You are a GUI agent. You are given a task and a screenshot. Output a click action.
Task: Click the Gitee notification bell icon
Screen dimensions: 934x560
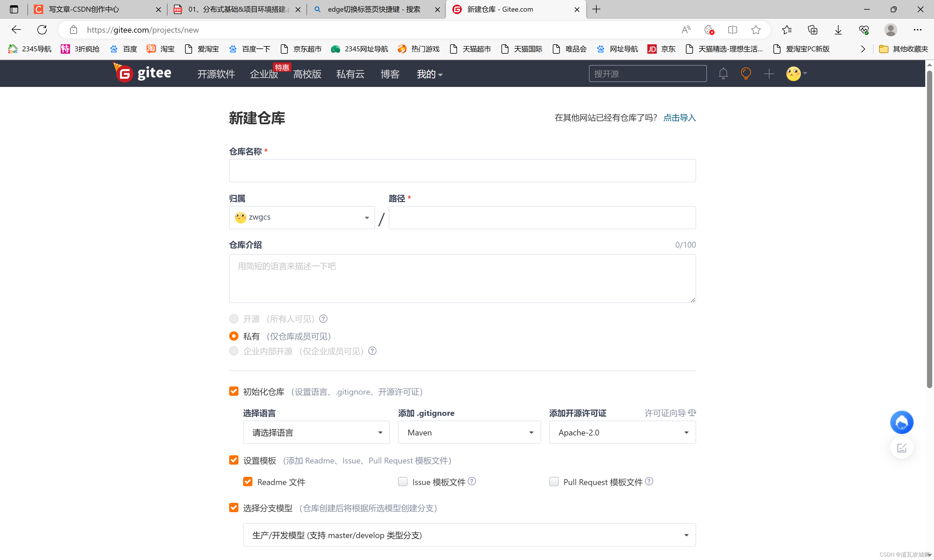pyautogui.click(x=723, y=73)
